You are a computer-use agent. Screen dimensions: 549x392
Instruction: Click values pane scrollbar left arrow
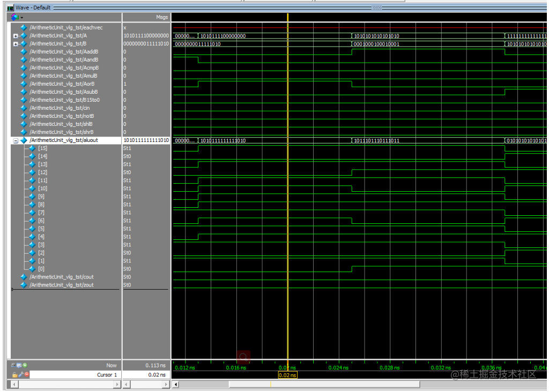127,385
